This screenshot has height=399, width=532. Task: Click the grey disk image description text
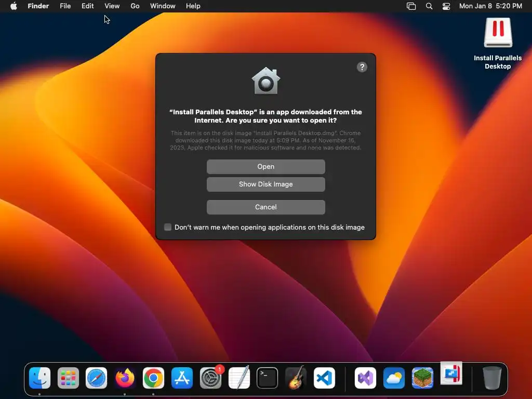tap(265, 140)
